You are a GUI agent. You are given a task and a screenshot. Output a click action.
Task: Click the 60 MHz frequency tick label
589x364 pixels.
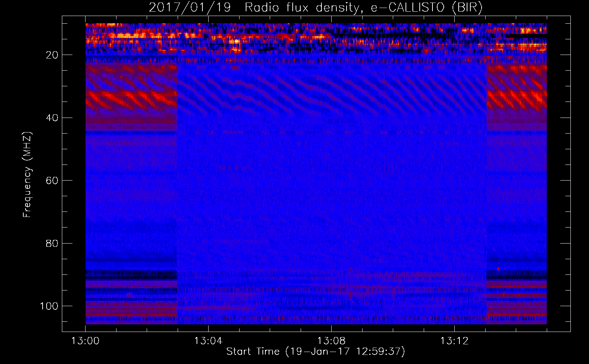click(x=52, y=181)
